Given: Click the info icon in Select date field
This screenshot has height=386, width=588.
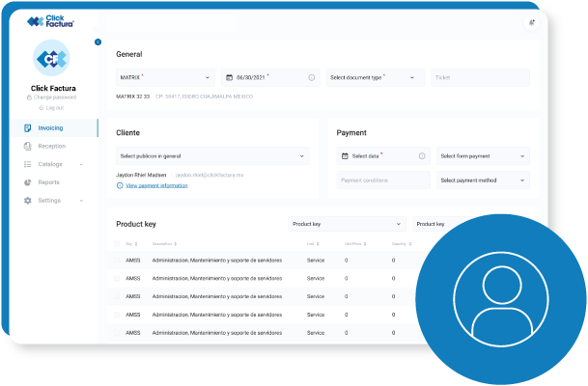Looking at the screenshot, I should coord(422,156).
